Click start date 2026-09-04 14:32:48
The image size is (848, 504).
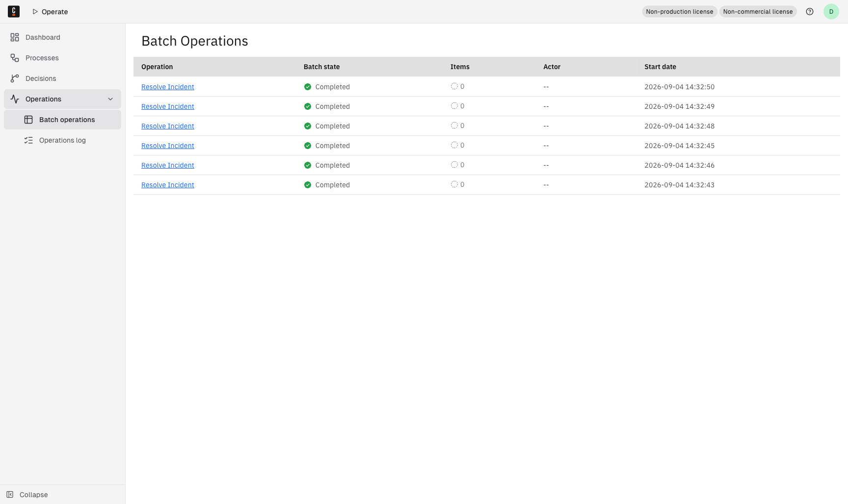coord(679,126)
